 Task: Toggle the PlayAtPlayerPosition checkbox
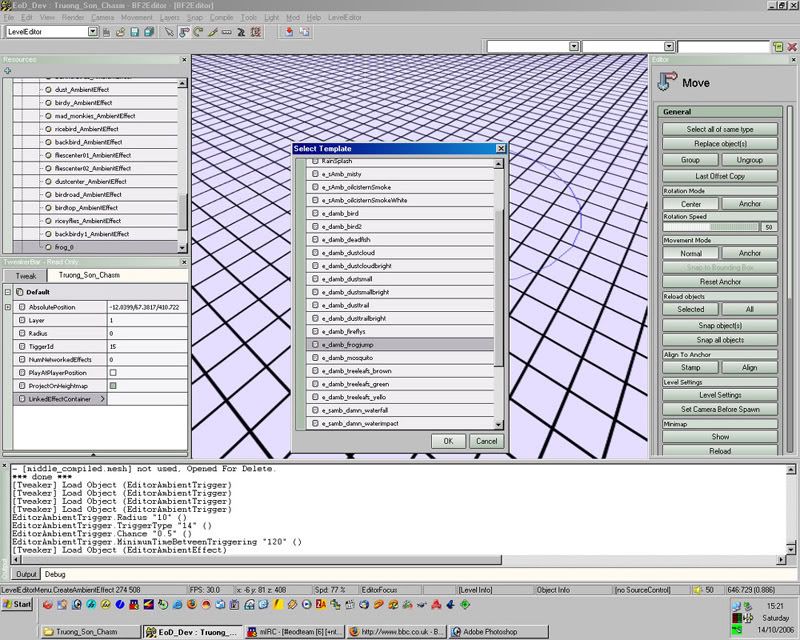click(113, 373)
